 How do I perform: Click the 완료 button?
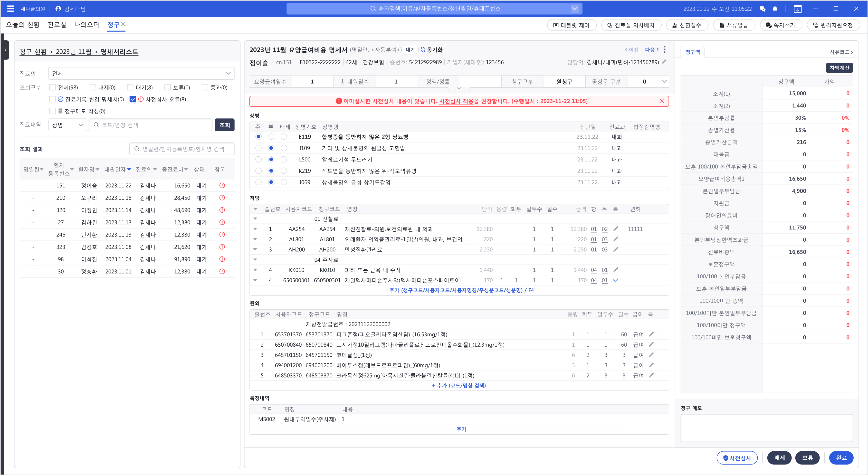coord(841,458)
